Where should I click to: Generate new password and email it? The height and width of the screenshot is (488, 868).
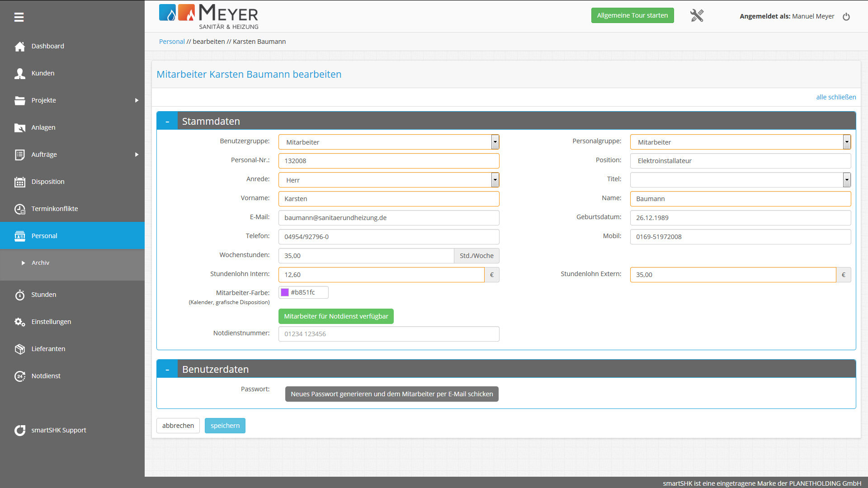coord(392,394)
